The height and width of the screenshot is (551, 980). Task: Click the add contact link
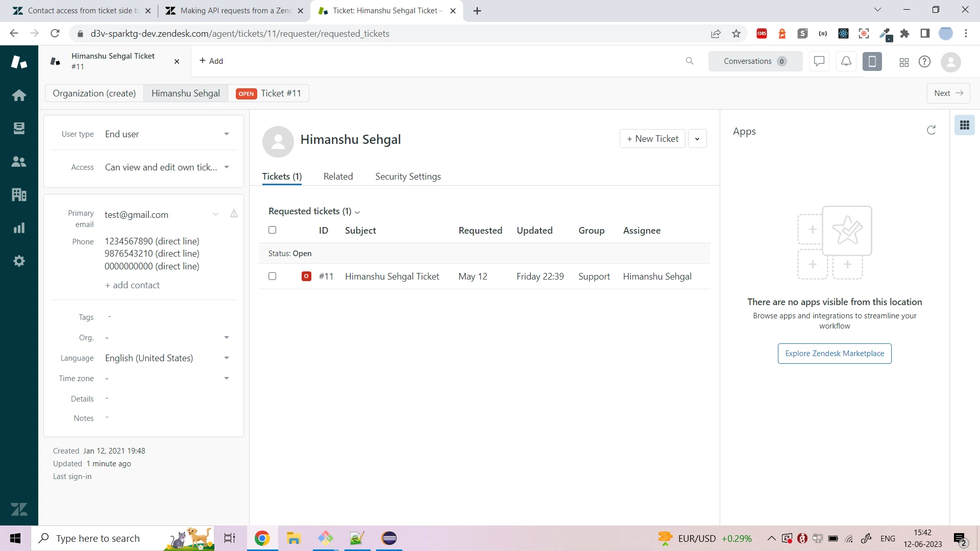133,285
